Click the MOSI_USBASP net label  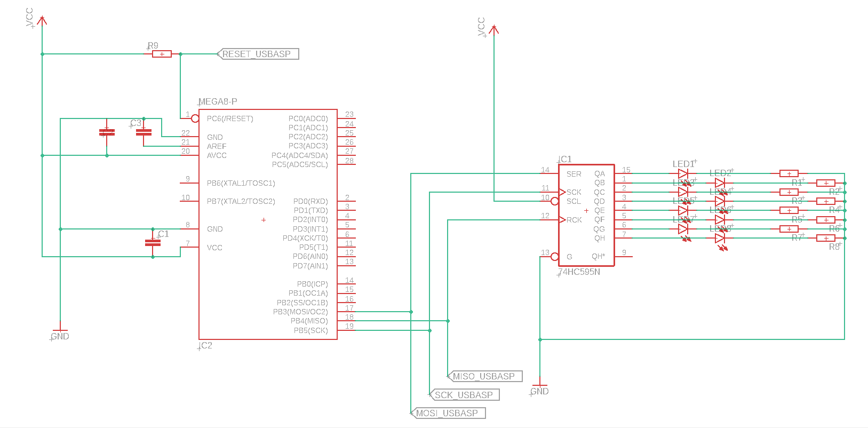[448, 413]
